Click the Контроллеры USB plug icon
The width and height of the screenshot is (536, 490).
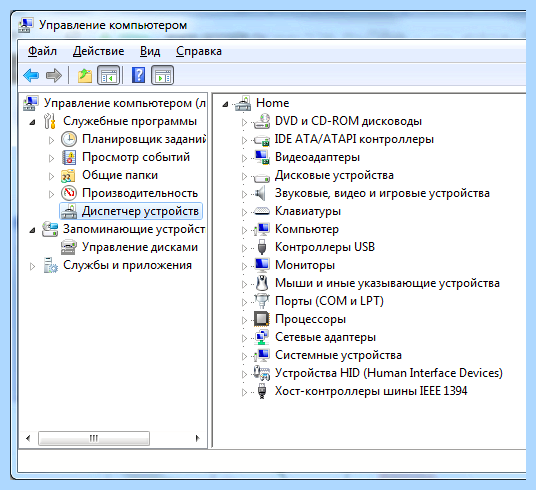point(262,247)
